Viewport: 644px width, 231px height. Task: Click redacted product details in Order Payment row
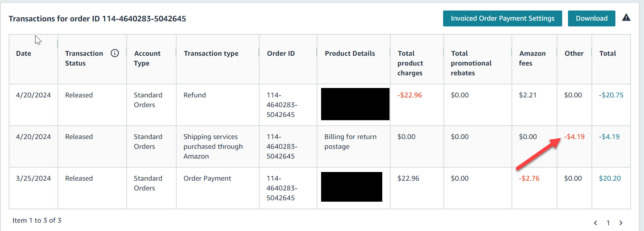(x=352, y=187)
